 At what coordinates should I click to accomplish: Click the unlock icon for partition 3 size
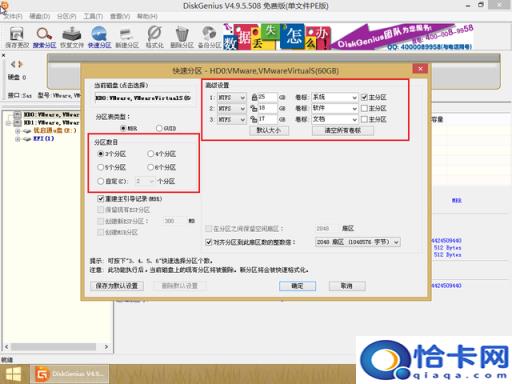pyautogui.click(x=254, y=119)
